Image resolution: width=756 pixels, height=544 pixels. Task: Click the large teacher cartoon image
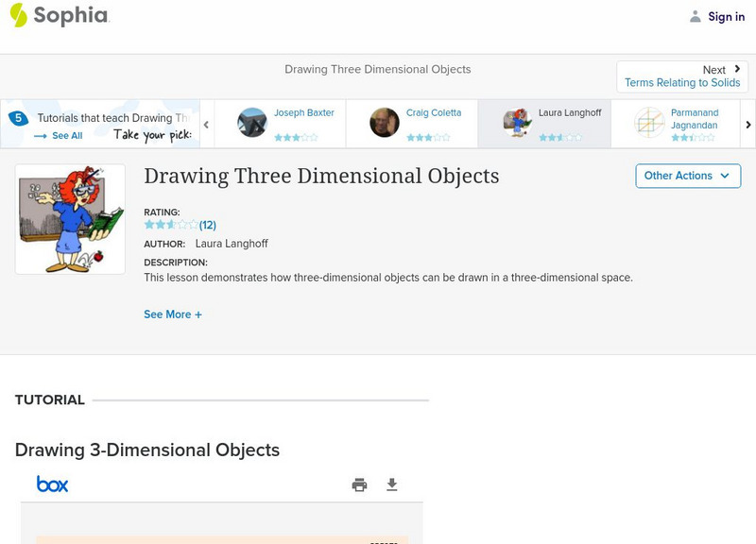[70, 219]
